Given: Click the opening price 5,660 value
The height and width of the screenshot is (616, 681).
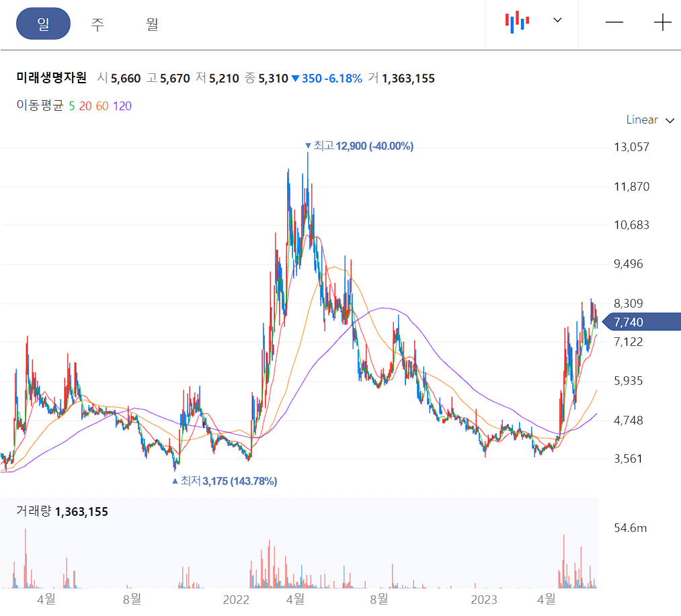Looking at the screenshot, I should (x=126, y=79).
